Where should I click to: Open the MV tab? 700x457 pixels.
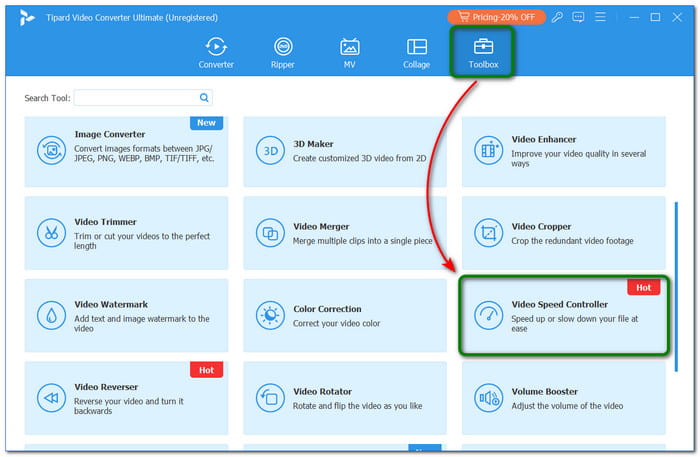(350, 53)
